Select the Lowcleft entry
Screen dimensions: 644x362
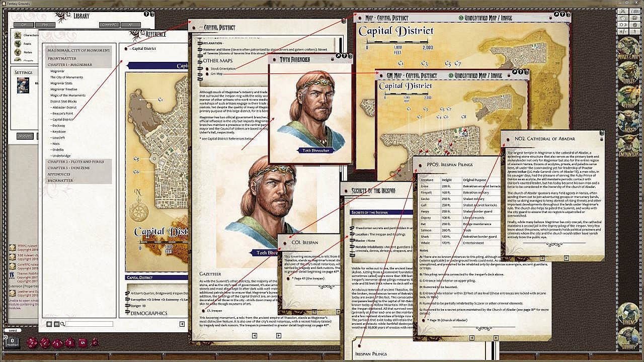point(58,138)
